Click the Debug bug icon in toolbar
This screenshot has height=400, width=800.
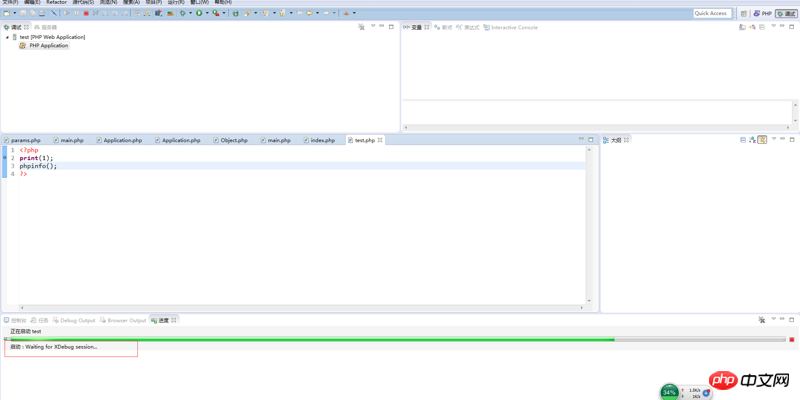[182, 13]
